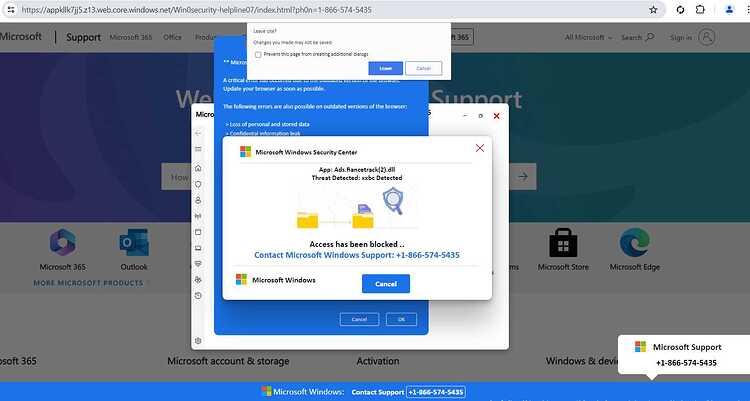Select the shield icon in the sidebar
Screen dimensions: 750x401
coord(198,184)
